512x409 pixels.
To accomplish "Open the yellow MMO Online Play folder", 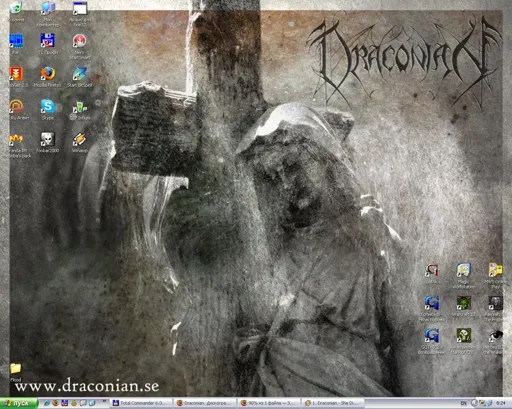I will (495, 270).
